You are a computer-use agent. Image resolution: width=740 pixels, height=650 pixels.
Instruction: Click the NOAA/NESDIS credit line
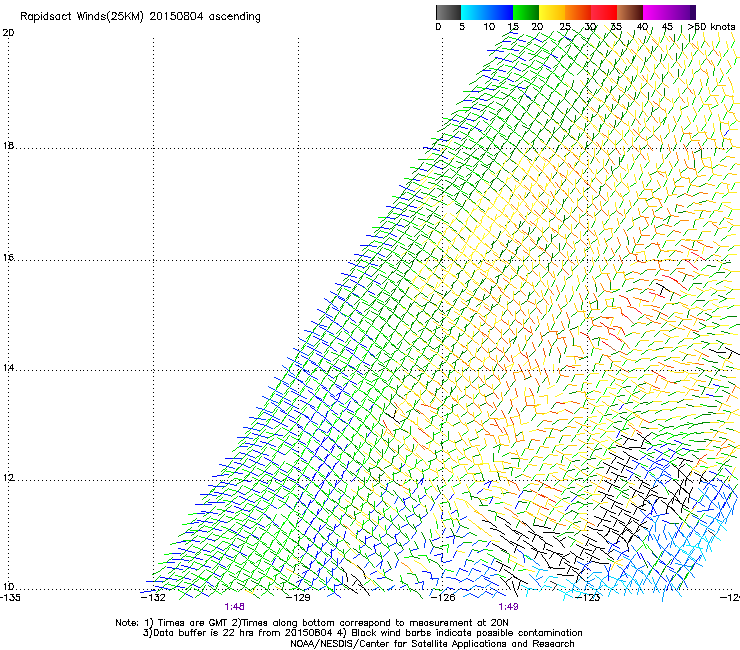click(432, 644)
